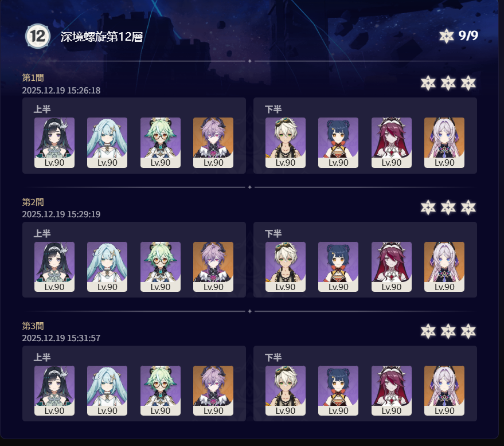Select goggles blond character in Chamber 1 second half

pos(286,142)
